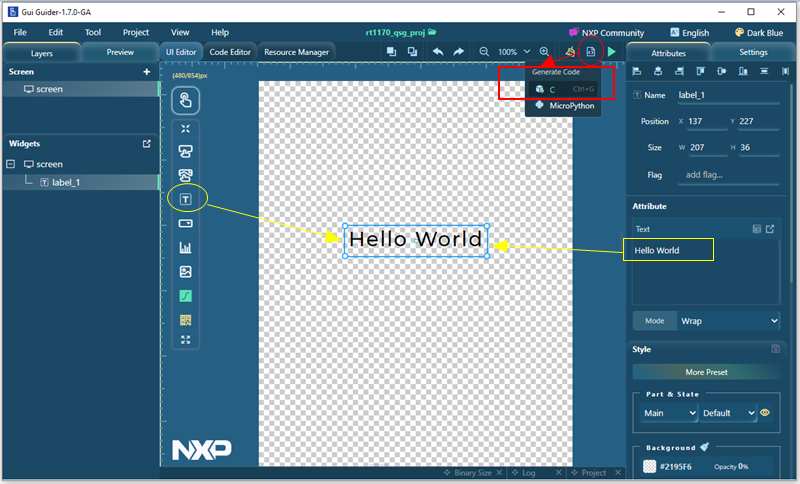Click the clean/broom icon in toolbar
Screen dimensions: 800x484
tap(570, 52)
